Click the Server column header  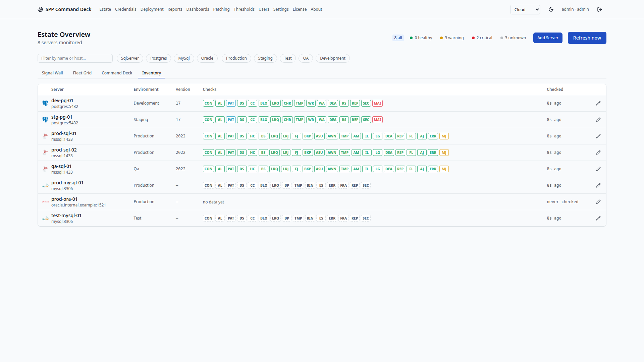(x=57, y=89)
